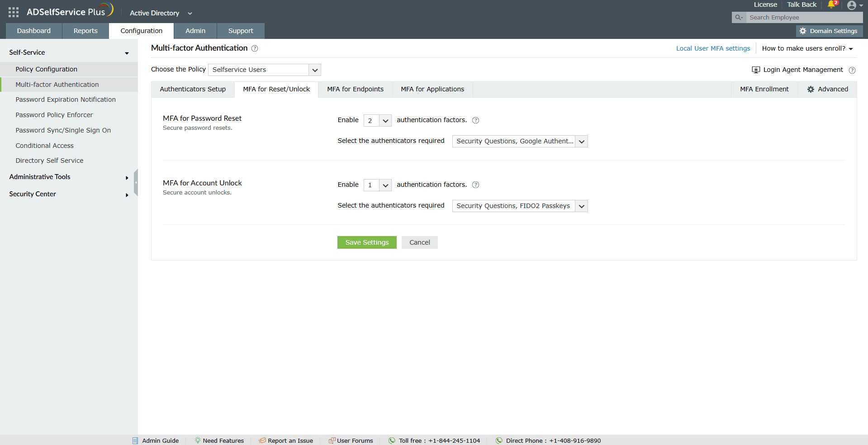
Task: Open Account Unlock authenticators dropdown
Action: (520, 206)
